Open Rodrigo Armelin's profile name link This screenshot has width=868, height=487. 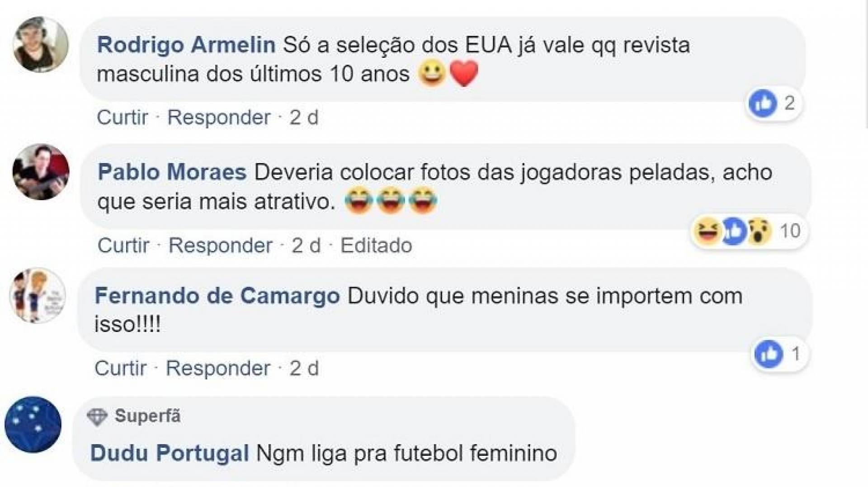pyautogui.click(x=186, y=45)
